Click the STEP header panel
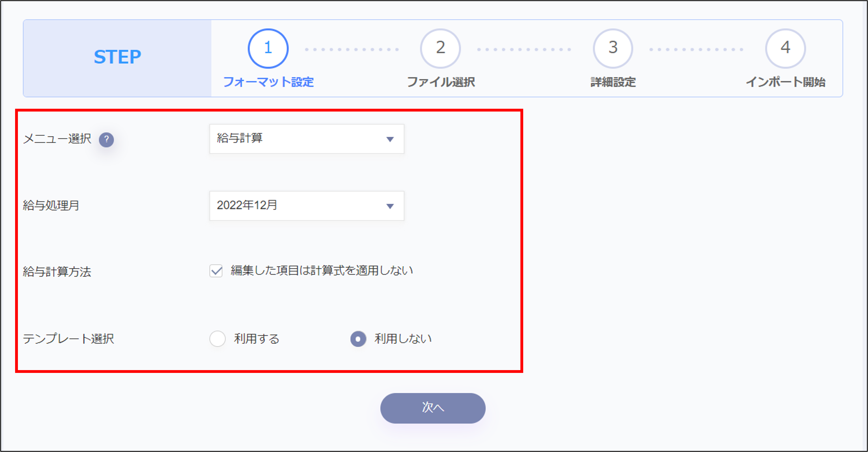Screen dimensions: 868x452 (x=117, y=58)
